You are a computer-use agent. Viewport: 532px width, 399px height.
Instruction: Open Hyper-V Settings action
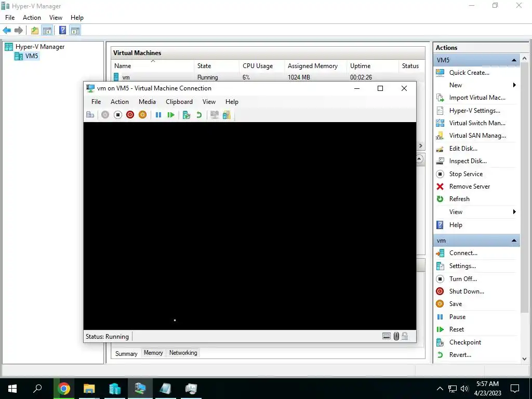pos(474,111)
